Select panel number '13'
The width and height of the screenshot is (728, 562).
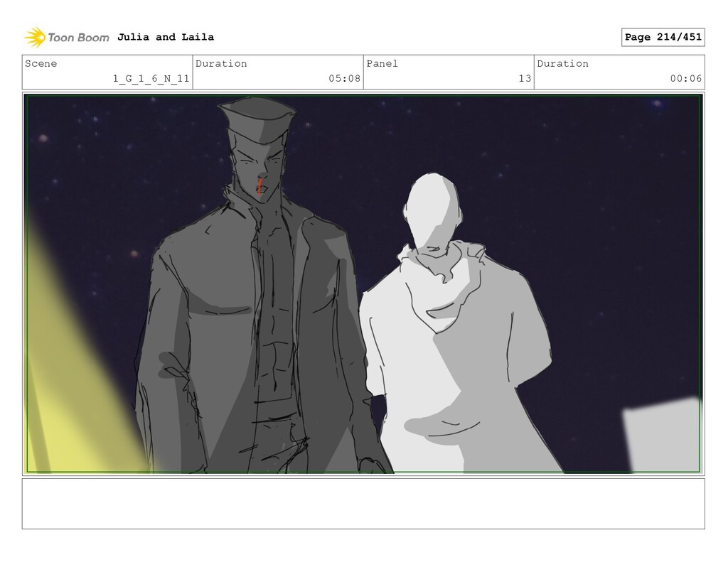(525, 78)
